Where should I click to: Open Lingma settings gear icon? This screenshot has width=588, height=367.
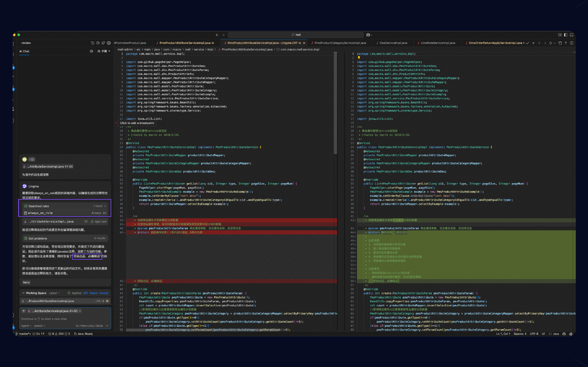(109, 43)
